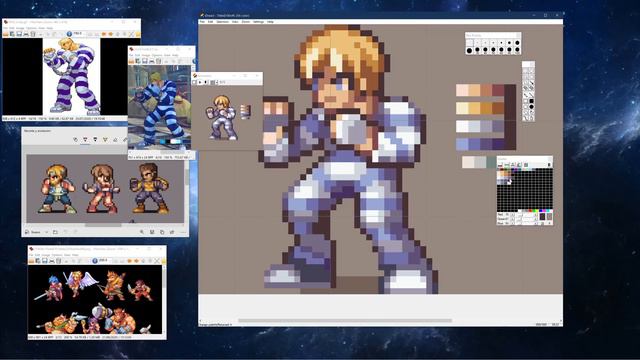
Task: Click the share icon in Snip & Sketch bottom bar
Action: click(x=172, y=232)
